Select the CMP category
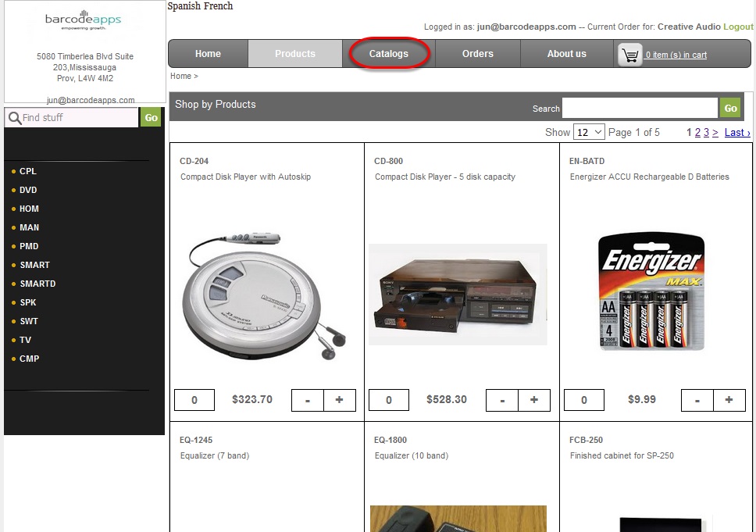 click(30, 359)
